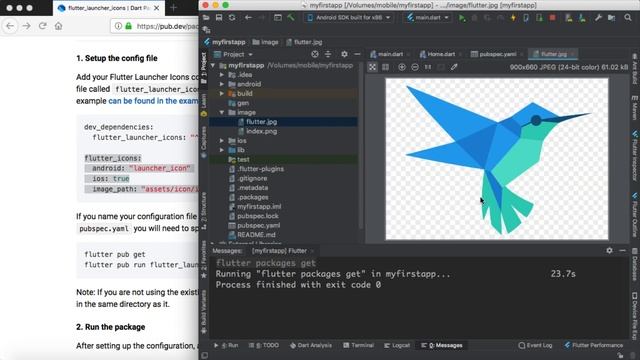Hide the Project panel with minus icon

(x=357, y=54)
